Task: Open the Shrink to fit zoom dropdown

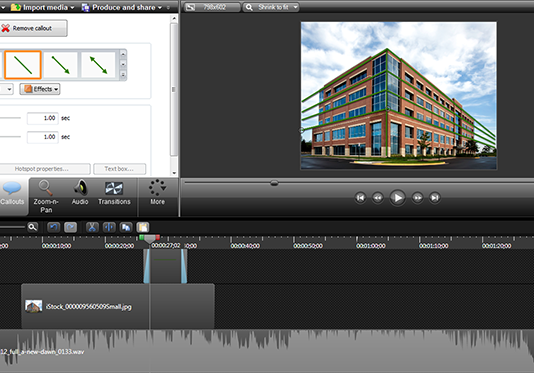Action: [271, 7]
